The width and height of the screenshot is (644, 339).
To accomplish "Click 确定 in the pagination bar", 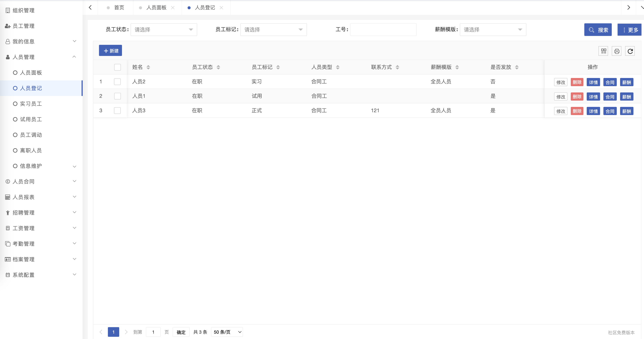I will [181, 332].
